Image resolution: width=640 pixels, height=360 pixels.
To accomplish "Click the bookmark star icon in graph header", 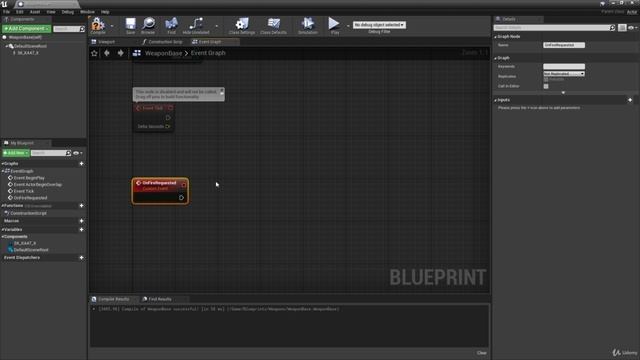I will click(94, 53).
